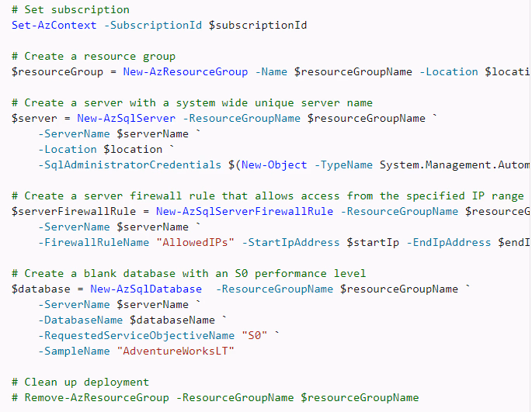Click the -SqlAdministratorCredentials parameter
Viewport: 532px width, 412px height.
click(130, 164)
